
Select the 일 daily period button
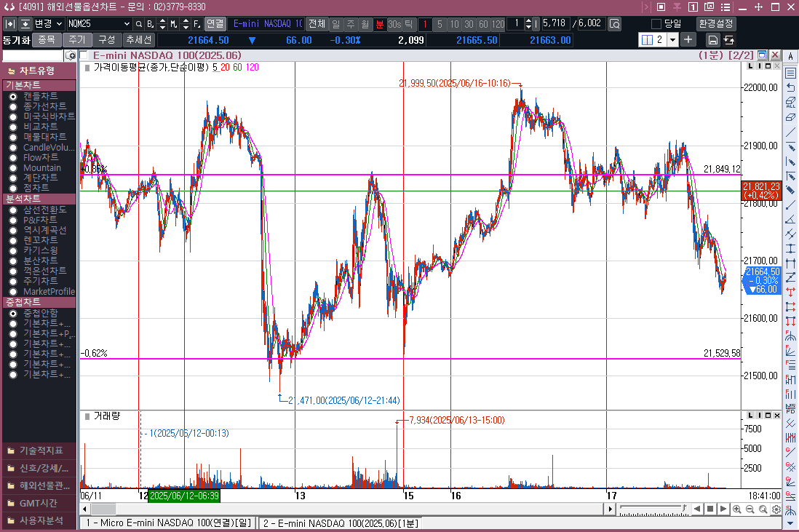335,24
